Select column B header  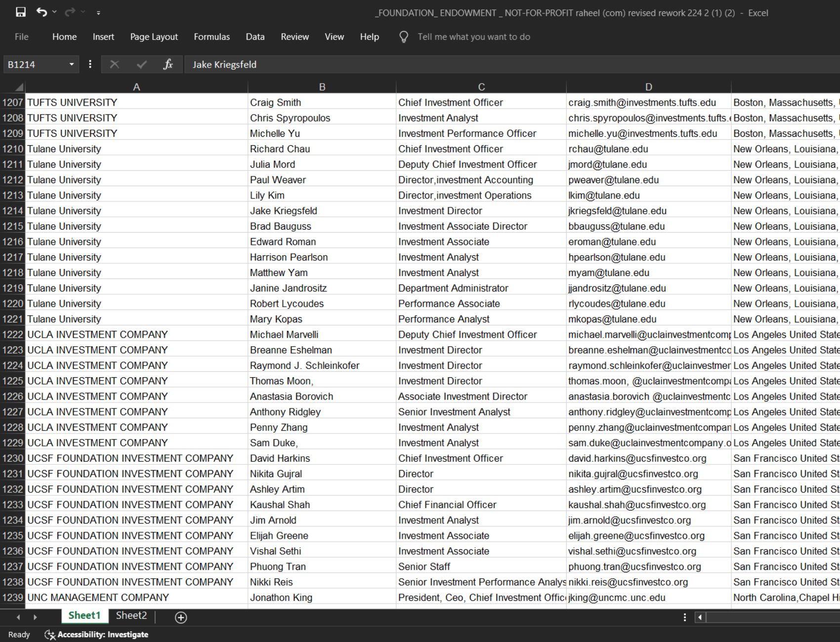[x=322, y=87]
